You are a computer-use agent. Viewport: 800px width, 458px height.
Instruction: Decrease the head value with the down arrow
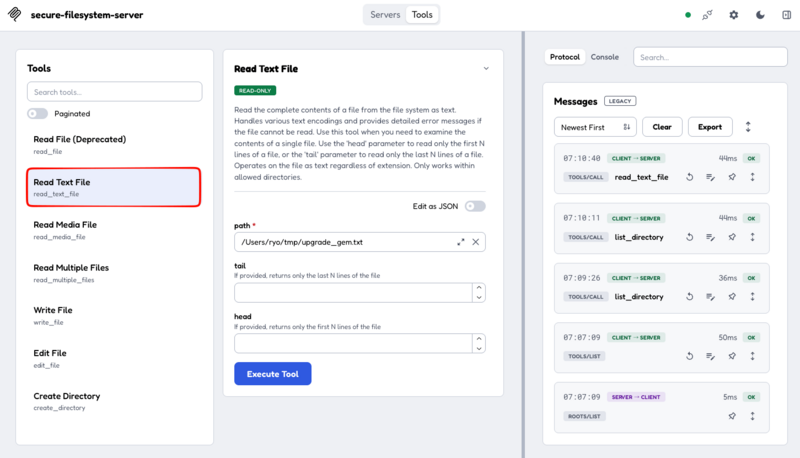[x=479, y=348]
